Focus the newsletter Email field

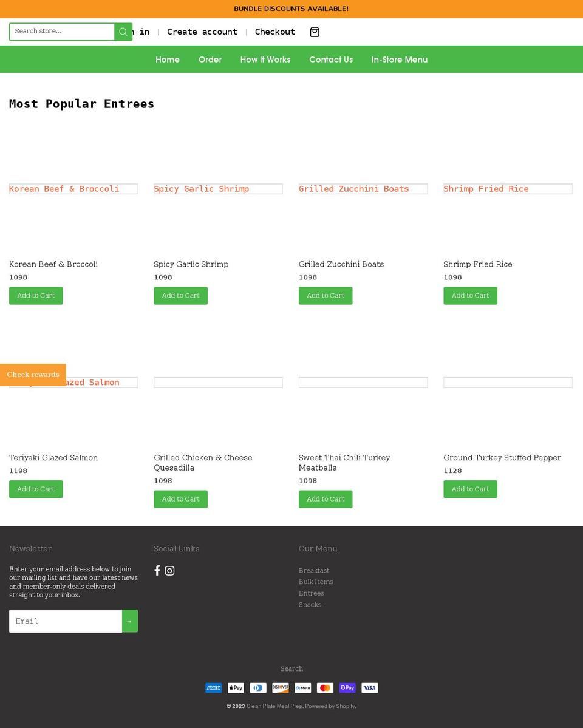coord(66,621)
